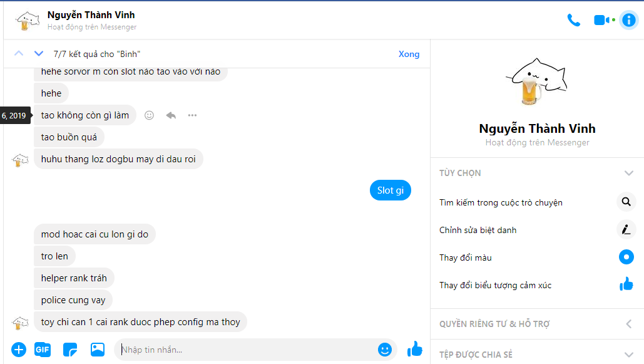Click sender avatar beside 'toy chi can' message
Screen dimensions: 644x364
click(x=20, y=323)
